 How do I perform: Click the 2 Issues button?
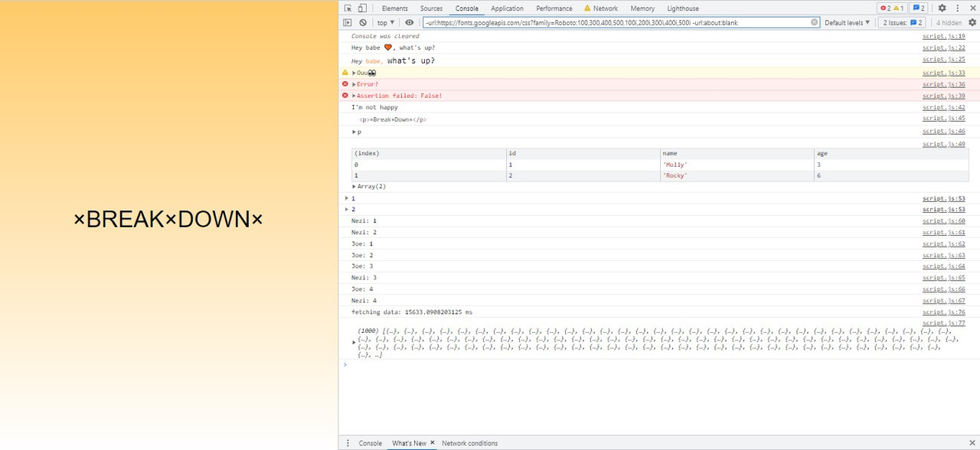point(903,23)
